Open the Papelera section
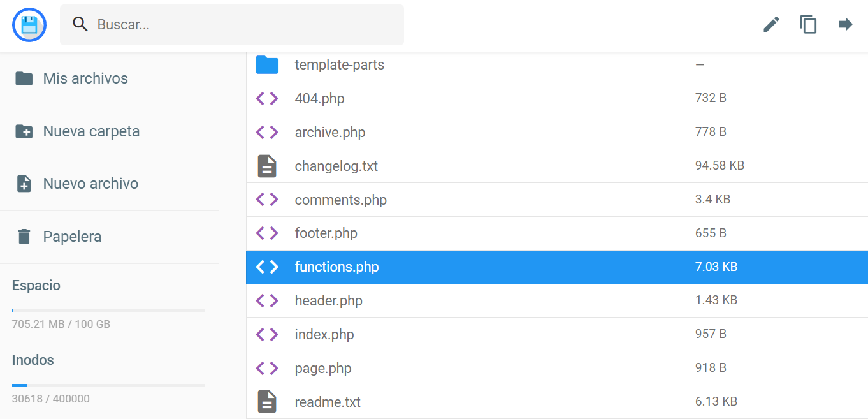The height and width of the screenshot is (419, 868). pos(72,236)
